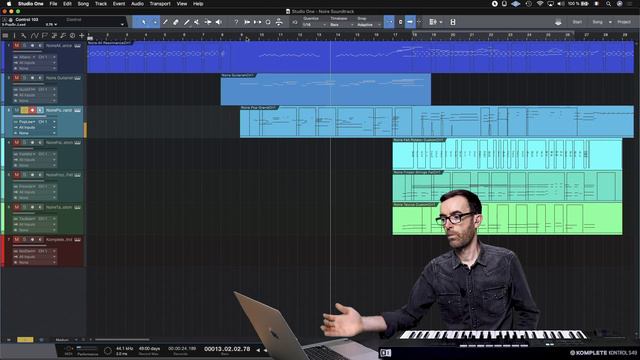Click bar 18 in timeline ruler
640x360 pixels.
coord(415,36)
